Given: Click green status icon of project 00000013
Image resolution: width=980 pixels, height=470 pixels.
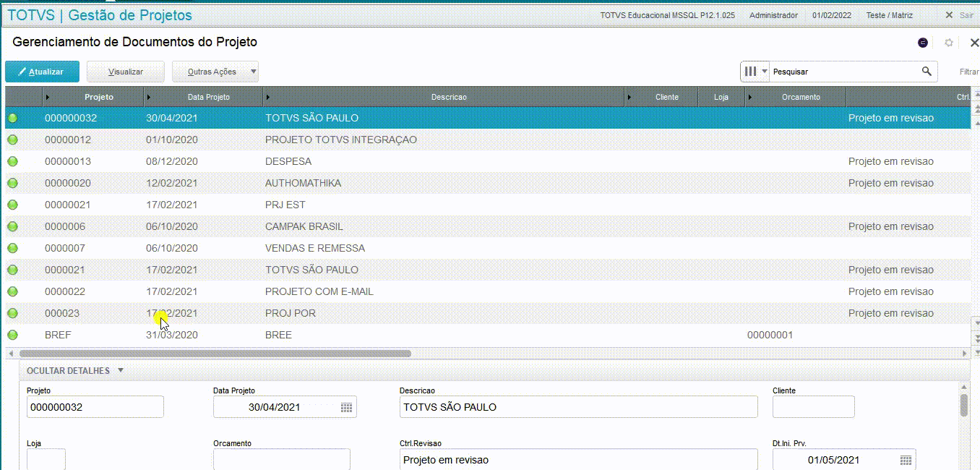Looking at the screenshot, I should (12, 161).
